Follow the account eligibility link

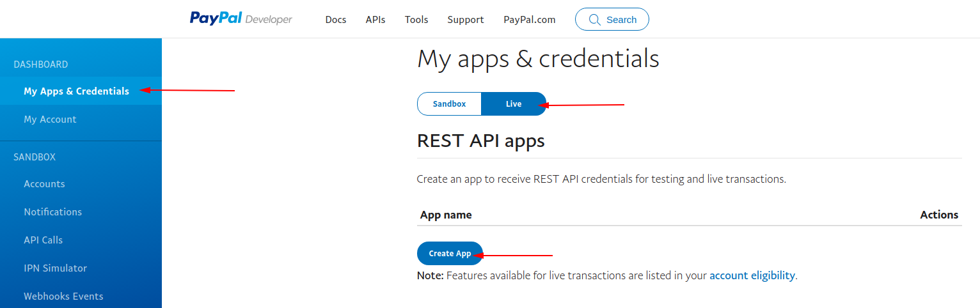click(752, 276)
